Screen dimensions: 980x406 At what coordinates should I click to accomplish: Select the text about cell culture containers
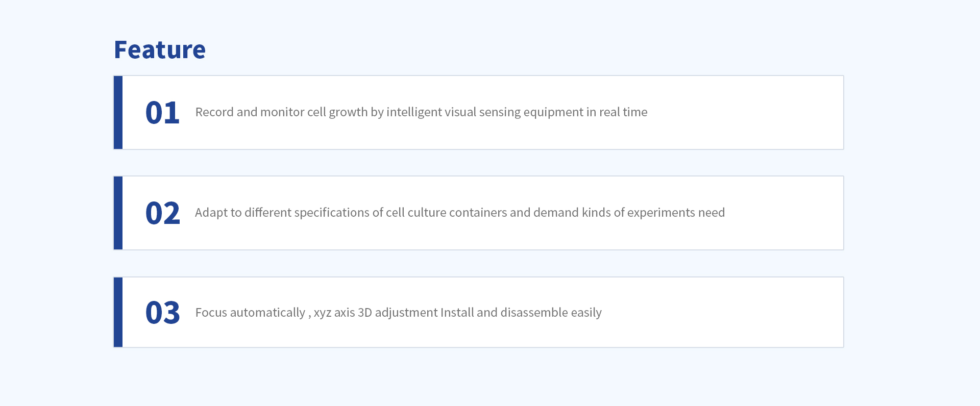pyautogui.click(x=460, y=213)
